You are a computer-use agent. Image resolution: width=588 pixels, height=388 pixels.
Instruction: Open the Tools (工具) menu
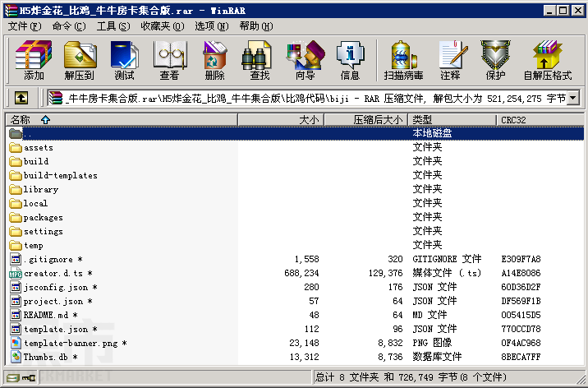pos(113,26)
